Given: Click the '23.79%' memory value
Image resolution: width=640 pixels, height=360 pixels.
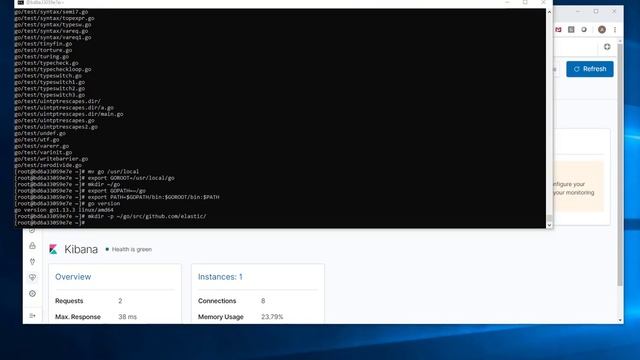Looking at the screenshot, I should [272, 317].
